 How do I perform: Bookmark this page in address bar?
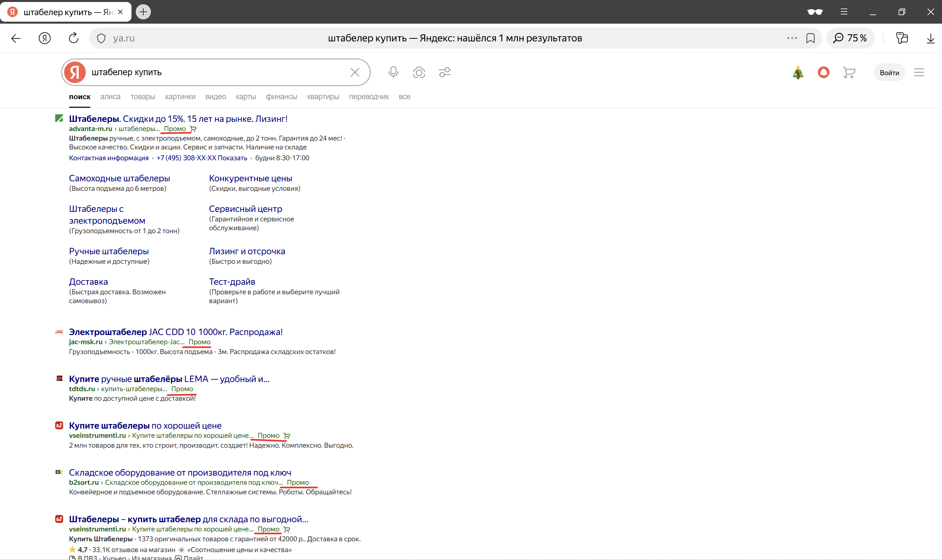click(810, 38)
